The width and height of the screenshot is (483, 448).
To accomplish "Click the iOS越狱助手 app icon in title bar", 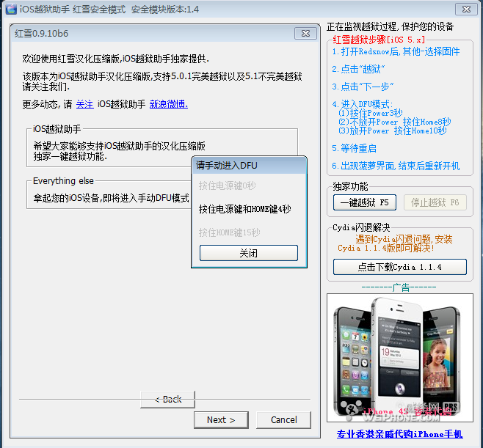I will pos(11,9).
